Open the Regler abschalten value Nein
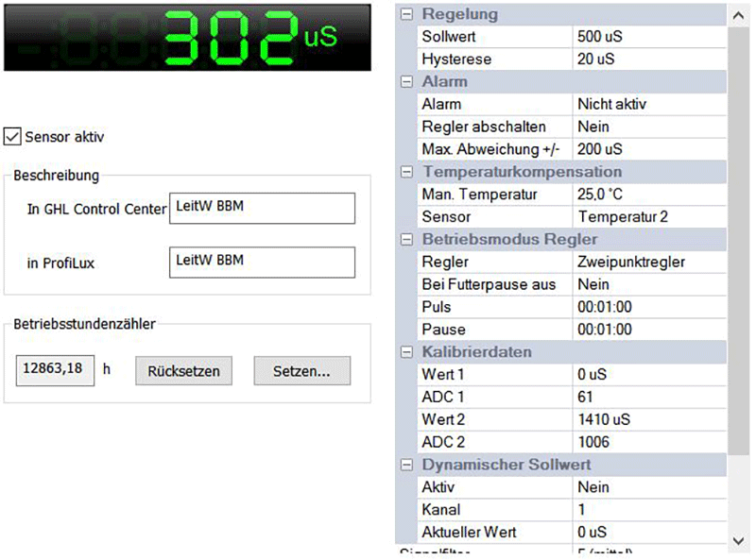This screenshot has height=560, width=756. 648,127
